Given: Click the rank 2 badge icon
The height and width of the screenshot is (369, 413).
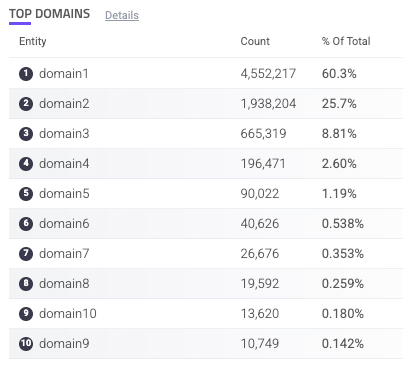Looking at the screenshot, I should [x=26, y=104].
